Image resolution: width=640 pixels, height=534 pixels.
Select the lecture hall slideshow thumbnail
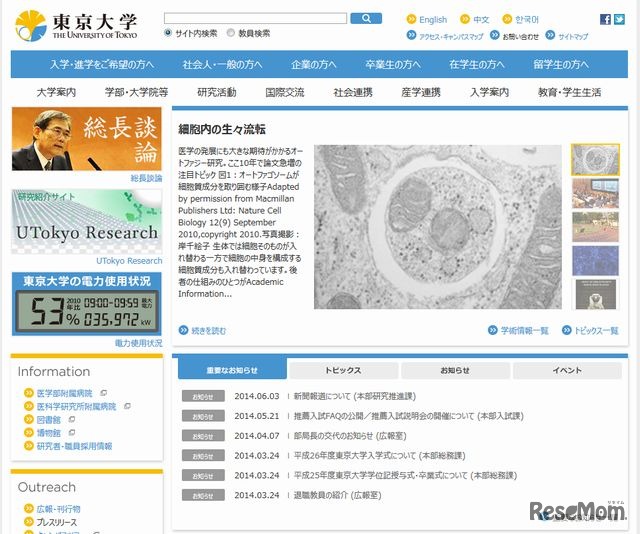(595, 193)
